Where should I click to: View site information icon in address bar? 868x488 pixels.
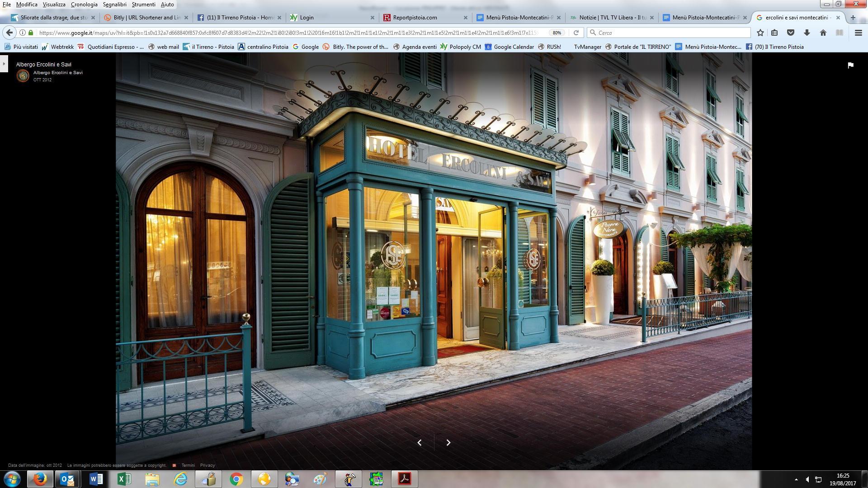tap(23, 33)
